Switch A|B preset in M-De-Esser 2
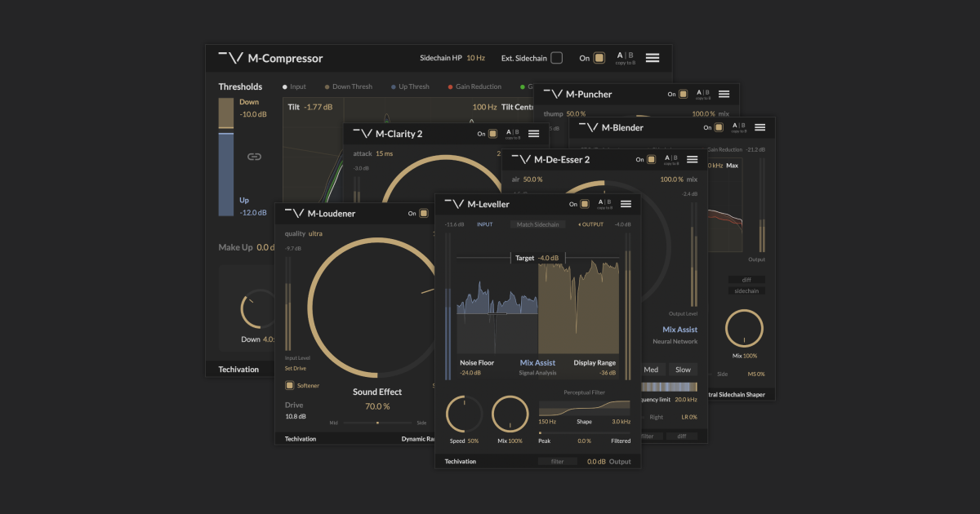This screenshot has height=514, width=980. 670,159
